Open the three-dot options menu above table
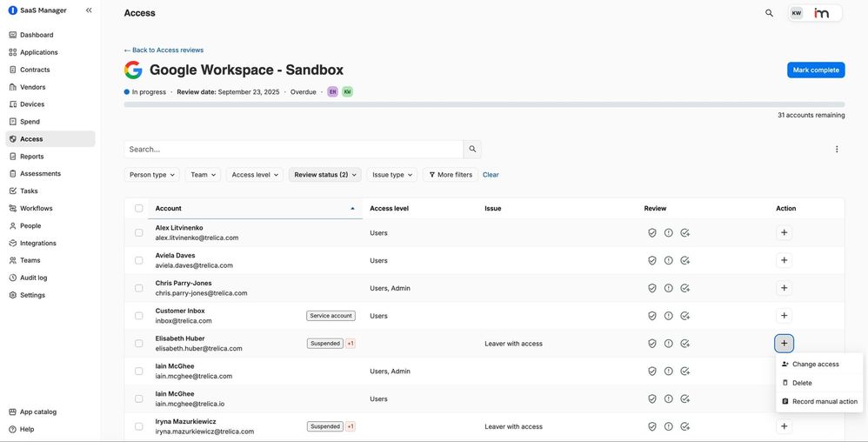 click(837, 150)
